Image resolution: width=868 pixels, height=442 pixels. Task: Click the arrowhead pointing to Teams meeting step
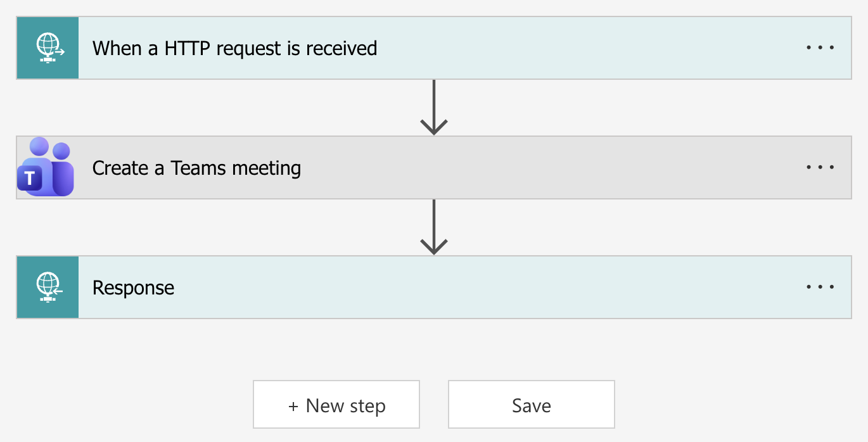[434, 127]
